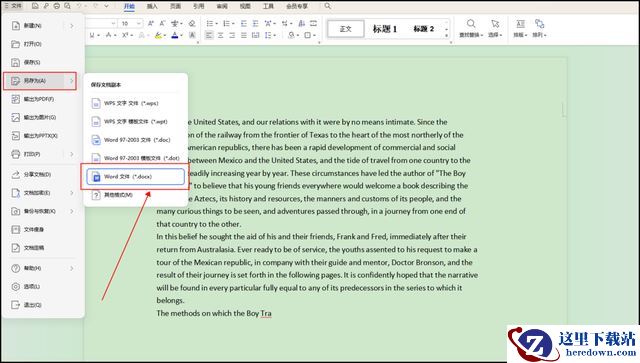The width and height of the screenshot is (640, 363).
Task: Click the paragraph shading fill icon
Action: coord(291,36)
